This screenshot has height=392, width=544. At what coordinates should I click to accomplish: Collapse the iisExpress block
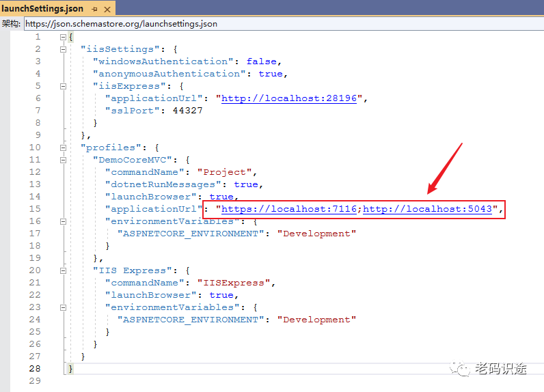(63, 86)
